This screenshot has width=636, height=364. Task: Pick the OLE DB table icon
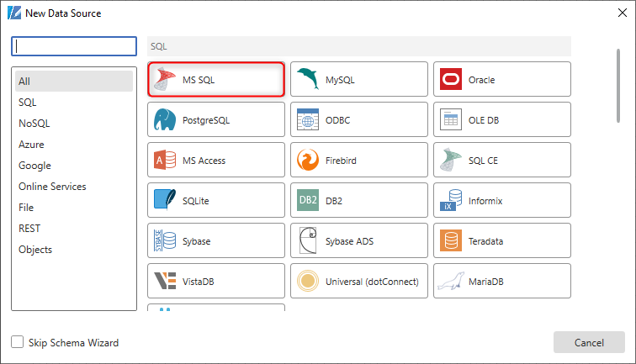451,119
